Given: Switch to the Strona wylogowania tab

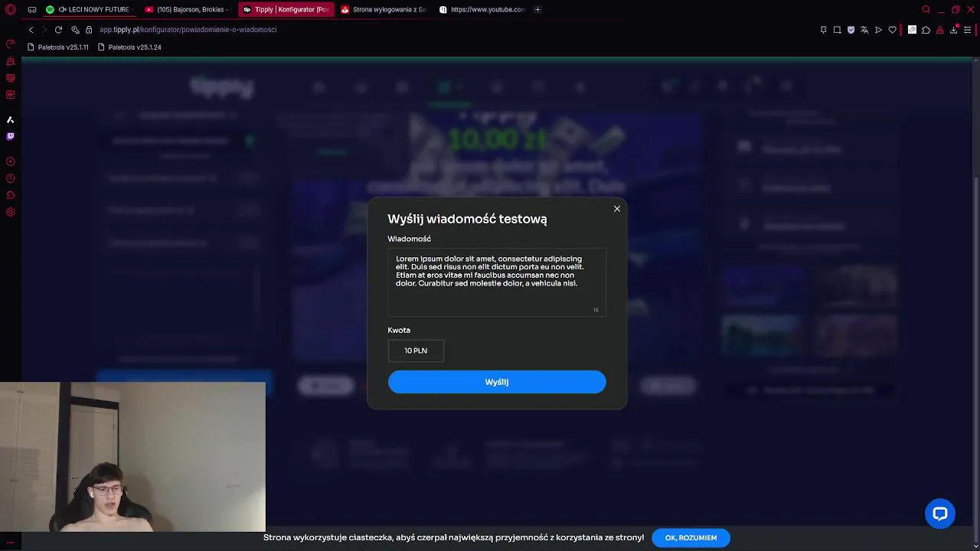Looking at the screenshot, I should click(384, 10).
